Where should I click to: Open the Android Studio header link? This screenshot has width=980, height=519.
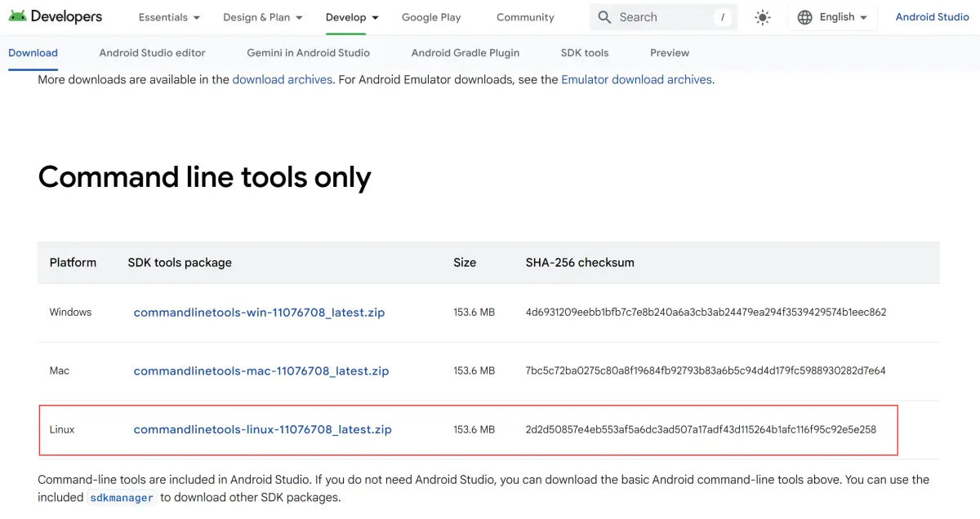click(x=932, y=17)
